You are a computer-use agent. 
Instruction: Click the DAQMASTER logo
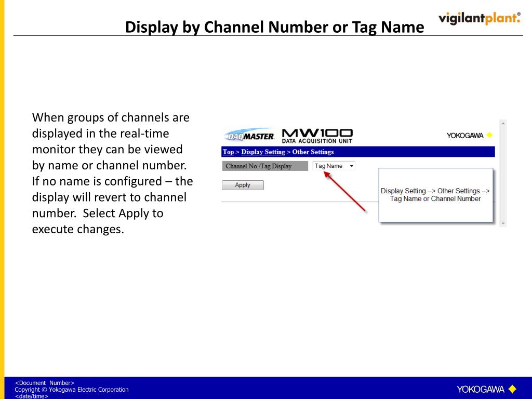(x=249, y=135)
